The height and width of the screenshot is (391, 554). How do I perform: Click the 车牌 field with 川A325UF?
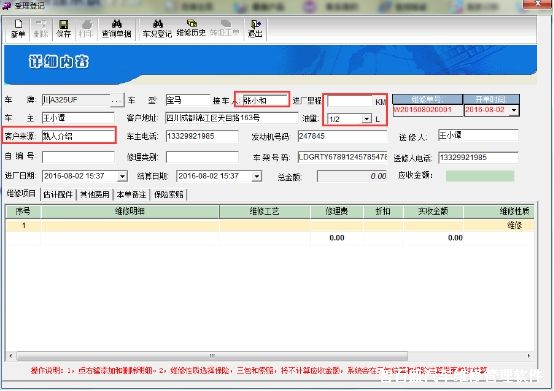(x=76, y=100)
